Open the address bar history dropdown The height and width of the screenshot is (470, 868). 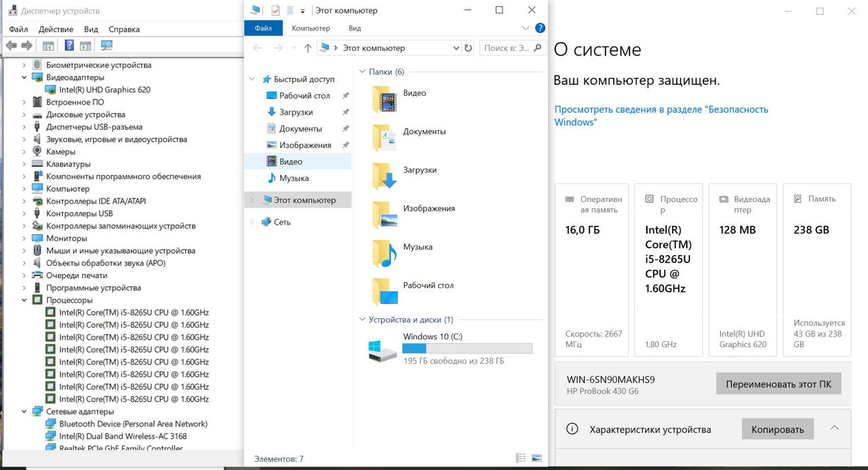[456, 48]
